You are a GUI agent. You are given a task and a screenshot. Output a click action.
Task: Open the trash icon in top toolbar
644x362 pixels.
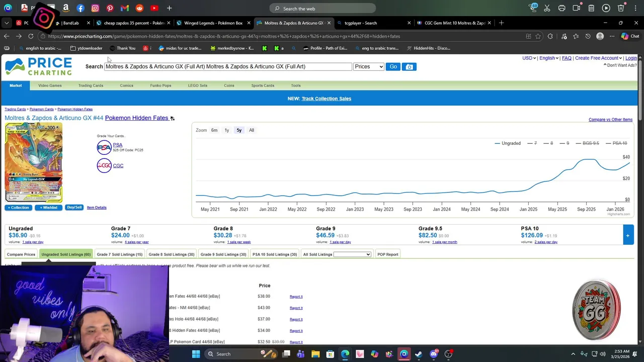[621, 8]
